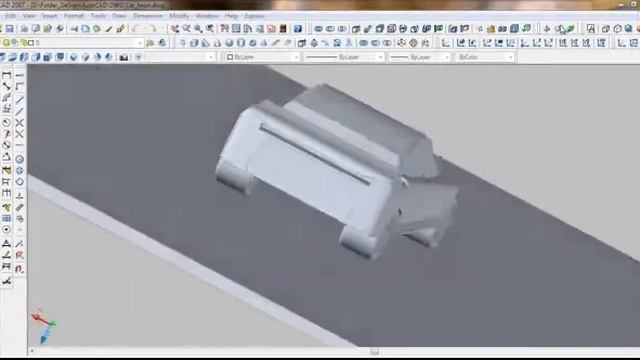The width and height of the screenshot is (640, 360).
Task: Select the Sphere modeling tool
Action: (229, 43)
